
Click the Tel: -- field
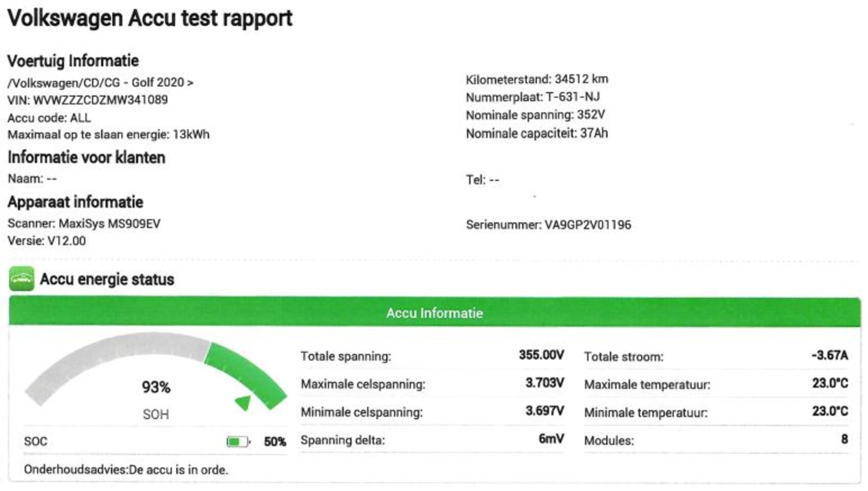(x=483, y=180)
